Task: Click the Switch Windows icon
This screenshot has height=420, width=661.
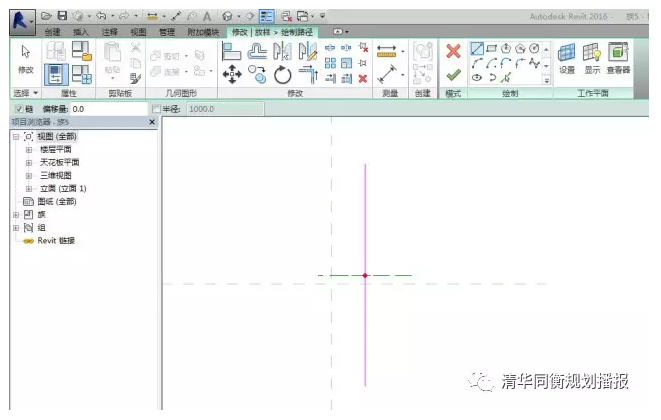Action: click(303, 16)
